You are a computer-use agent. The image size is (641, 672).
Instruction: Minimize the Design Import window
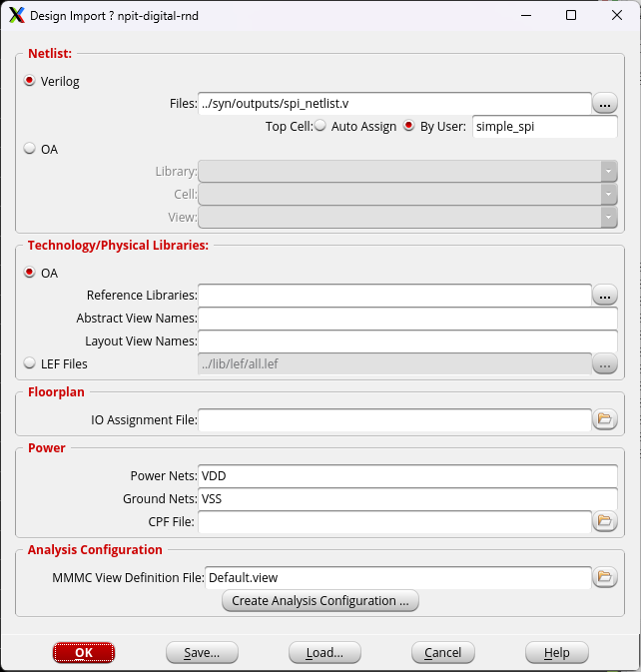point(526,15)
